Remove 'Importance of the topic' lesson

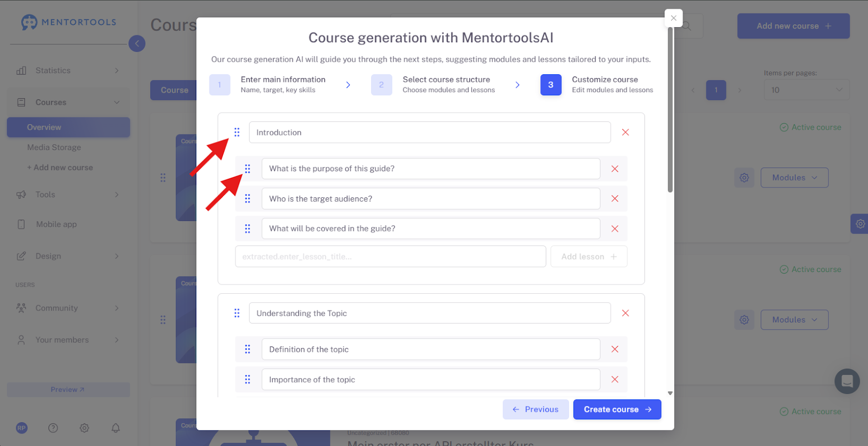coord(615,379)
